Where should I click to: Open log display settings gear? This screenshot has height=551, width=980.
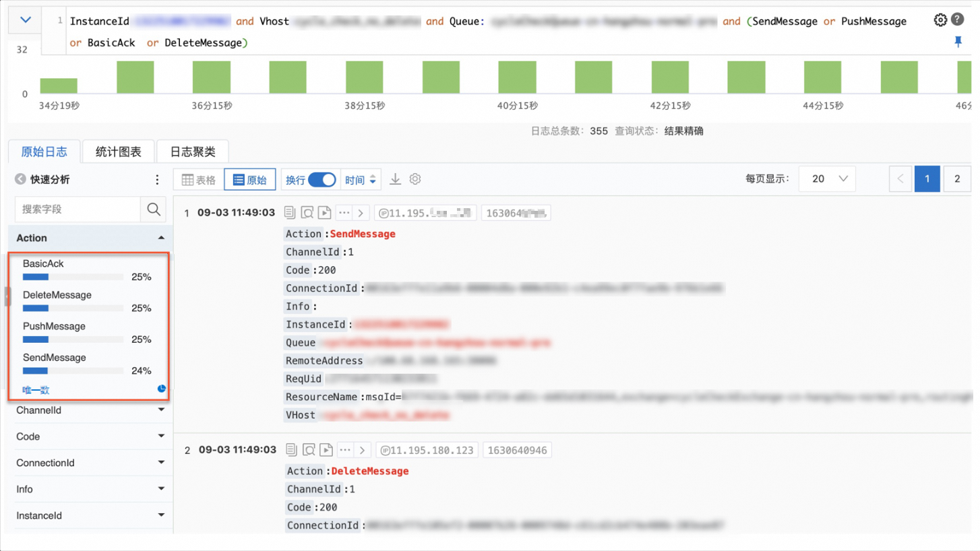coord(415,179)
